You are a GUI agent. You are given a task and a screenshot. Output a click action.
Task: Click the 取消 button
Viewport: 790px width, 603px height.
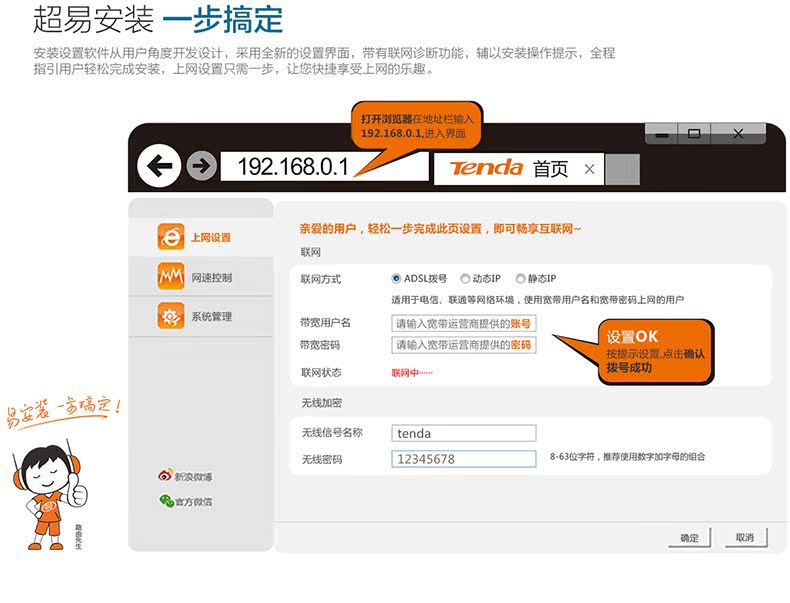point(745,538)
